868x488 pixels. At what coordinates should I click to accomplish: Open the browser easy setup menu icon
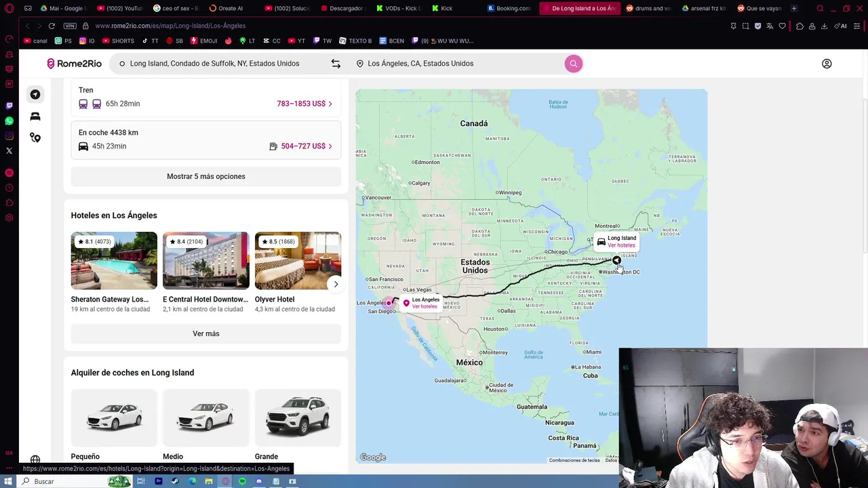[858, 26]
